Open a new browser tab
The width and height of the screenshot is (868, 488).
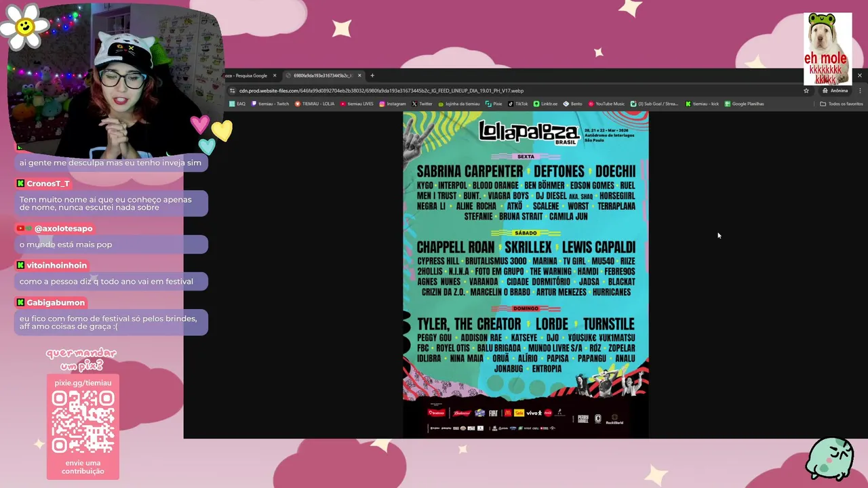[x=372, y=75]
